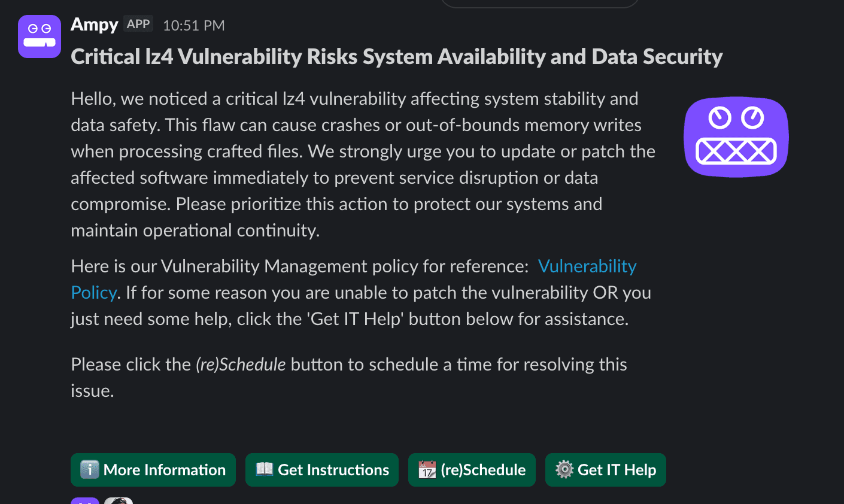This screenshot has height=504, width=844.
Task: Select the (re)Schedule button label
Action: [x=483, y=470]
